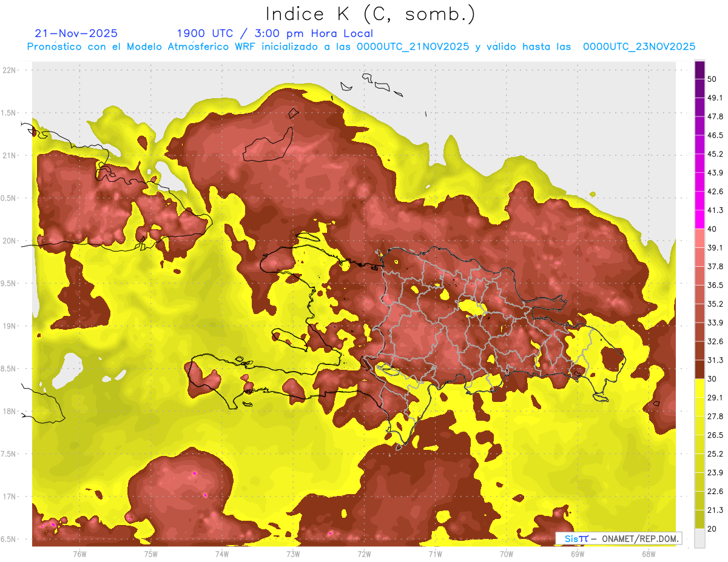
Task: Click the olive swatch between 20 and 21.3
Action: [699, 520]
